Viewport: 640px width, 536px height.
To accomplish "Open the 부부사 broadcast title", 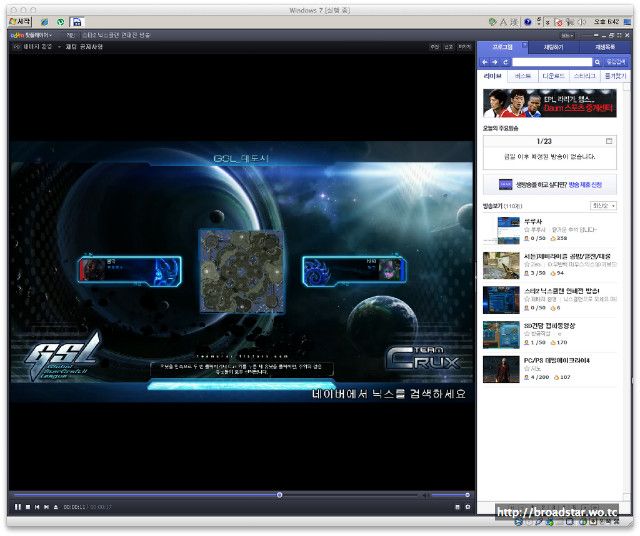I will (533, 222).
